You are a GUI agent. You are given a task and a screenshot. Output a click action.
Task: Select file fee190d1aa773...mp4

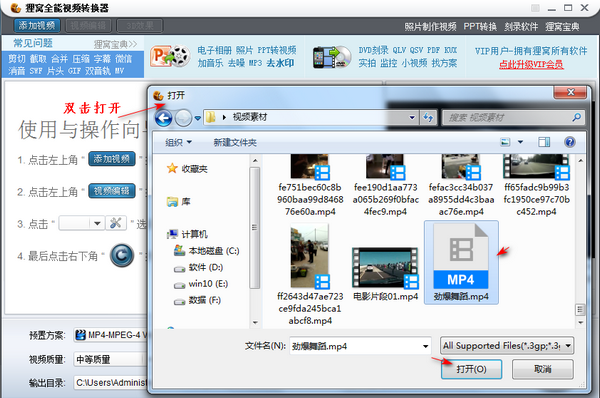pyautogui.click(x=385, y=186)
